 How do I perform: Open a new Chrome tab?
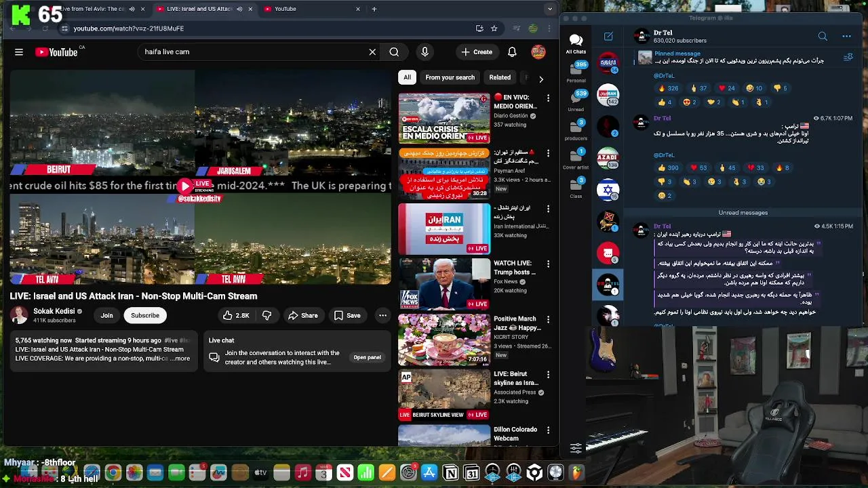[x=374, y=9]
